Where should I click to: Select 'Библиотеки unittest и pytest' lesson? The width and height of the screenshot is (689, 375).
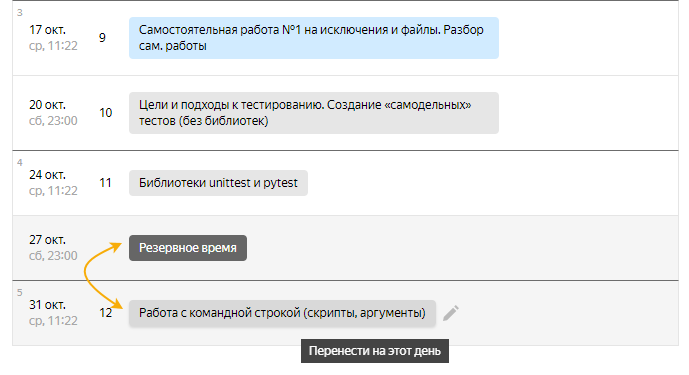(x=218, y=183)
